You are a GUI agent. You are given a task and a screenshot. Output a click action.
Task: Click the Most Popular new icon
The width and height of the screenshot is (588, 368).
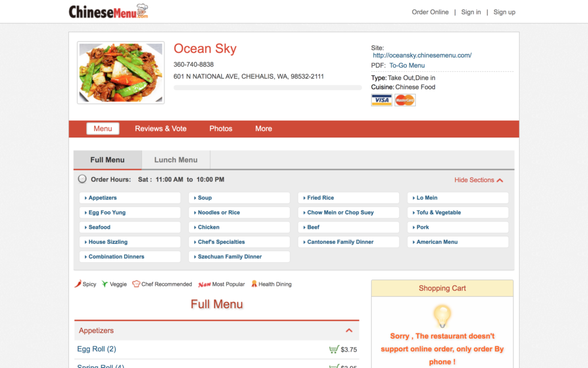coord(204,284)
